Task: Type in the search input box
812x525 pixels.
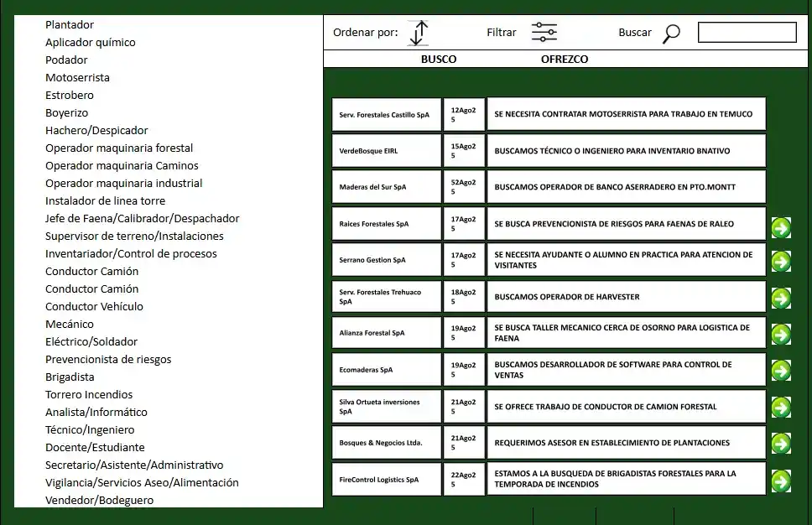Action: point(747,33)
